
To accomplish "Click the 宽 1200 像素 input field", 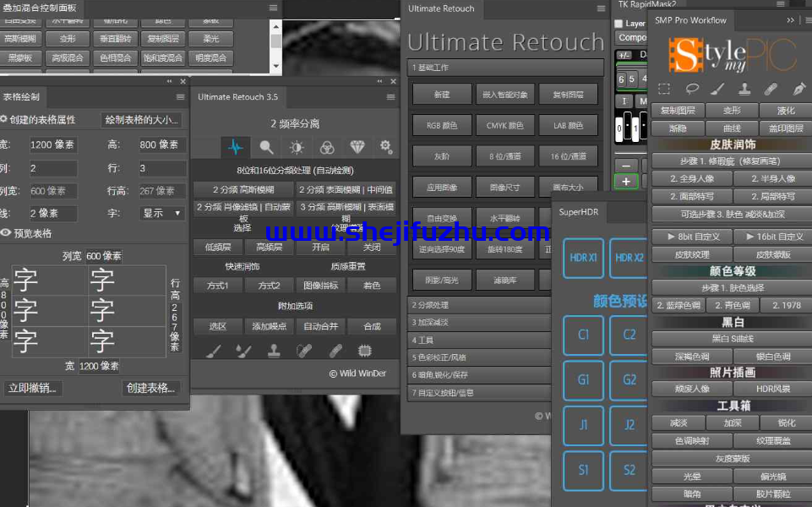I will pos(53,144).
